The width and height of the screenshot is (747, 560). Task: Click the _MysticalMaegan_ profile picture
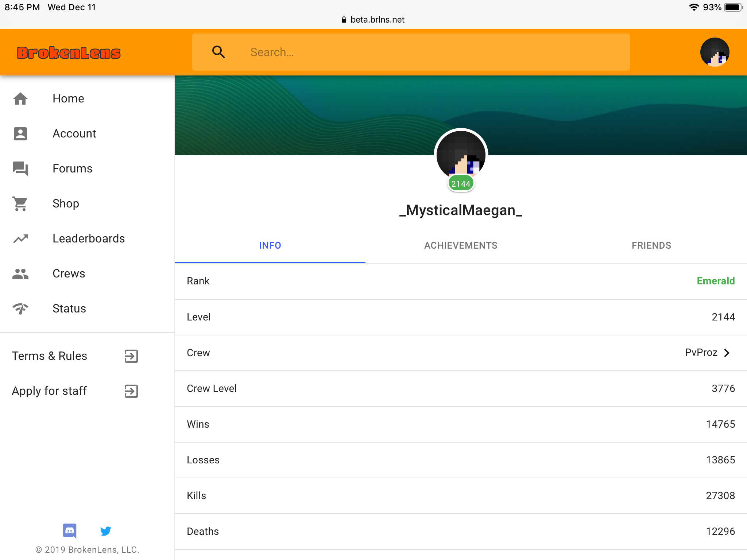[461, 155]
